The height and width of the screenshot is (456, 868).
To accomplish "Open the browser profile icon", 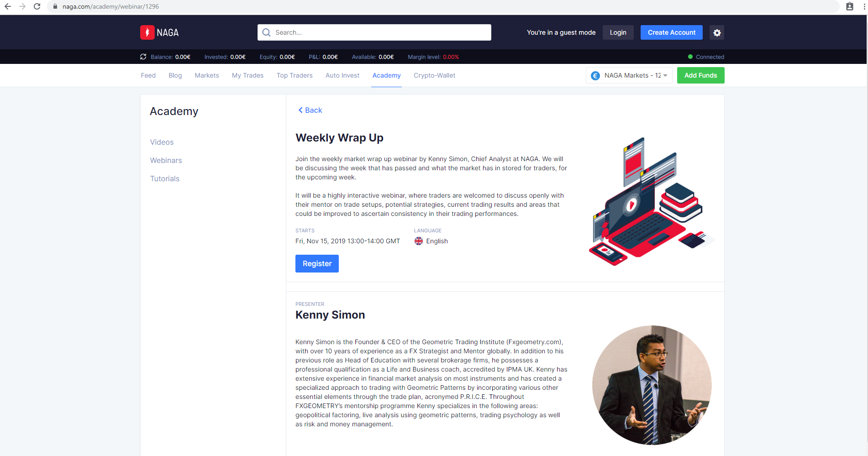I will (850, 6).
